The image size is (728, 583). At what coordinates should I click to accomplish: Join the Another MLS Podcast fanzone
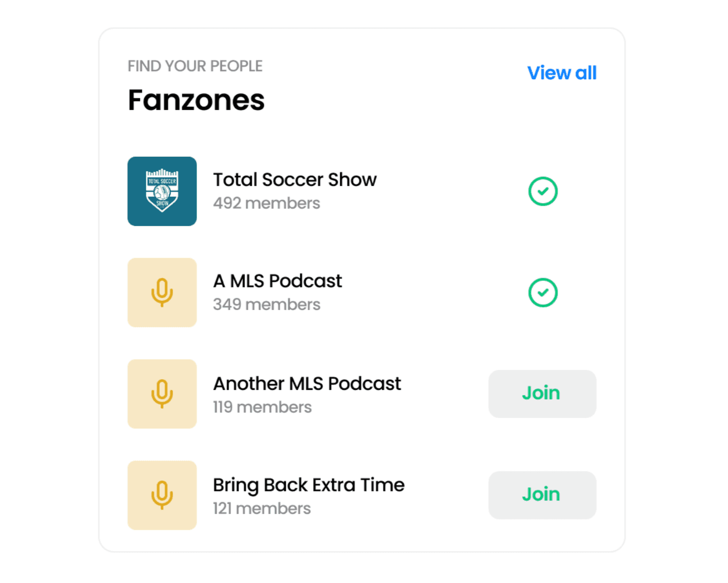point(542,393)
